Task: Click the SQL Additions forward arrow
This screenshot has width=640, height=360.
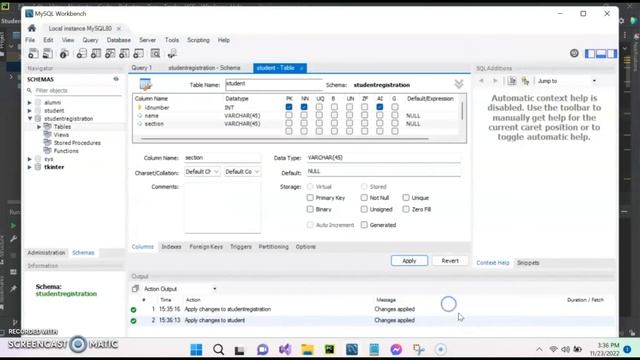Action: [x=495, y=81]
